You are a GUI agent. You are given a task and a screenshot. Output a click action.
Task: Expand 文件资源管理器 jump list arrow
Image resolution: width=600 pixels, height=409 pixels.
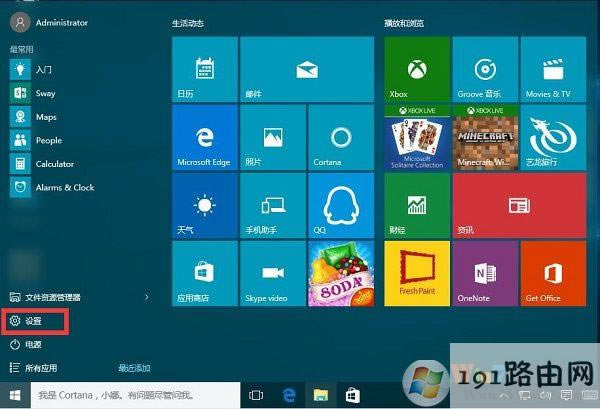coord(146,297)
